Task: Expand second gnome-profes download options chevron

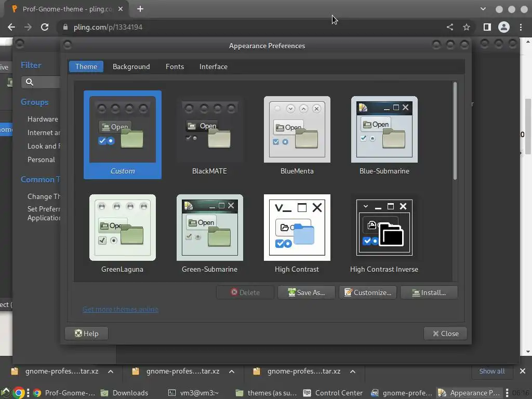Action: click(232, 371)
